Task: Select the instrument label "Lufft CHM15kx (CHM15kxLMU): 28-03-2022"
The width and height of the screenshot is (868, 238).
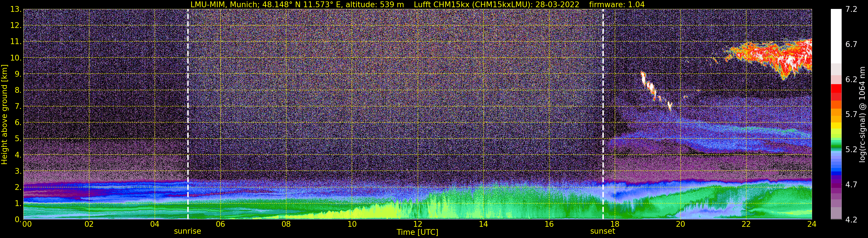Action: (496, 4)
